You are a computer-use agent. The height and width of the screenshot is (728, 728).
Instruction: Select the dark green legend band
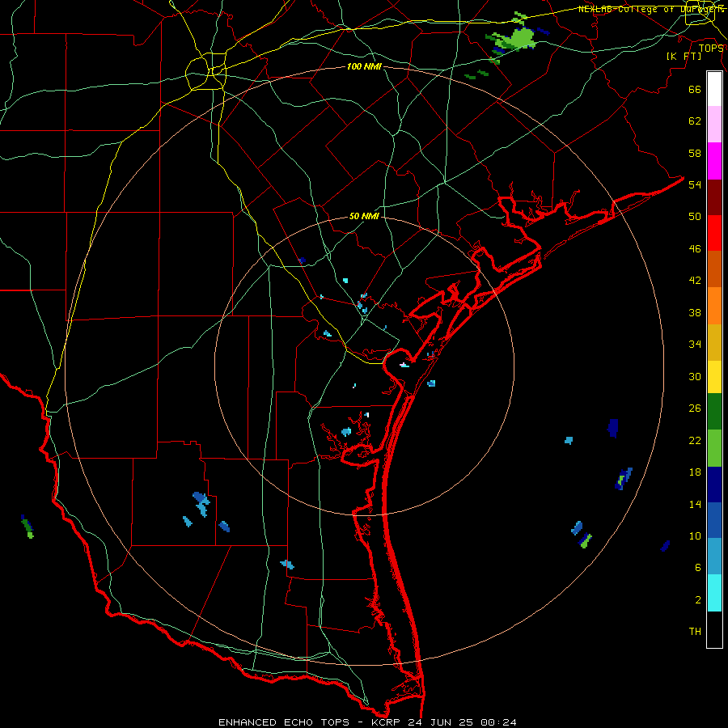(714, 412)
